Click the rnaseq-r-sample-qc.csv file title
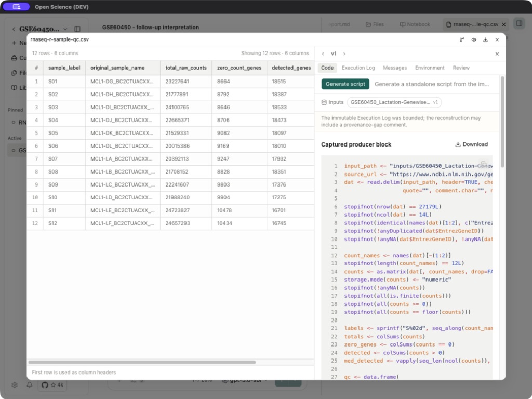The height and width of the screenshot is (399, 532). [60, 39]
